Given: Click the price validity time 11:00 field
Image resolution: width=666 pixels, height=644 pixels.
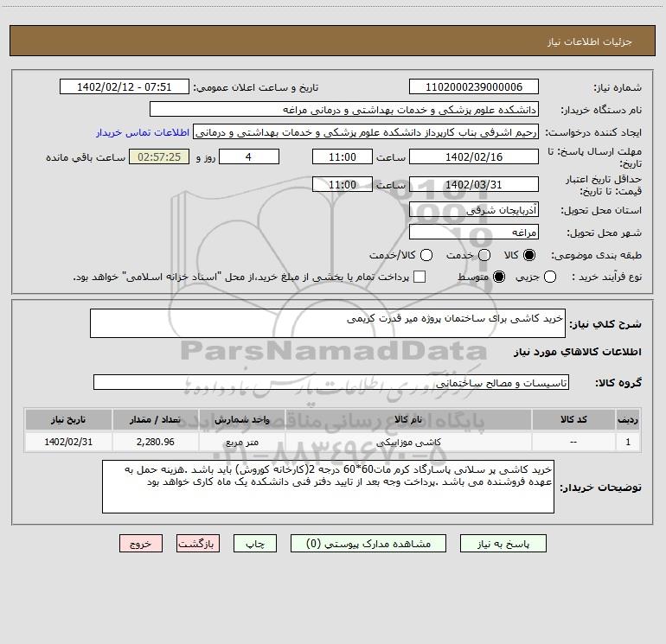Looking at the screenshot, I should [x=343, y=184].
